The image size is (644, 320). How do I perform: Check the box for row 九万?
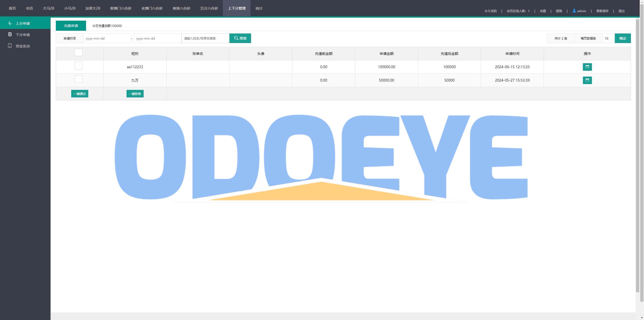[x=78, y=79]
